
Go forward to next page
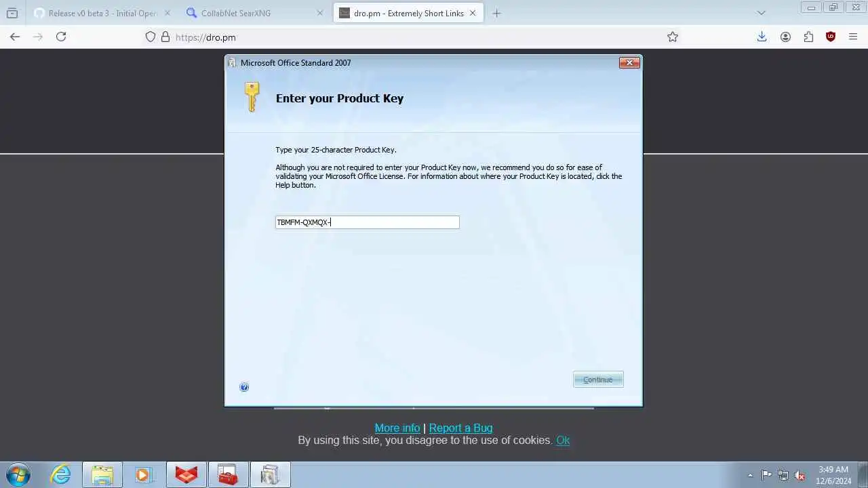38,37
